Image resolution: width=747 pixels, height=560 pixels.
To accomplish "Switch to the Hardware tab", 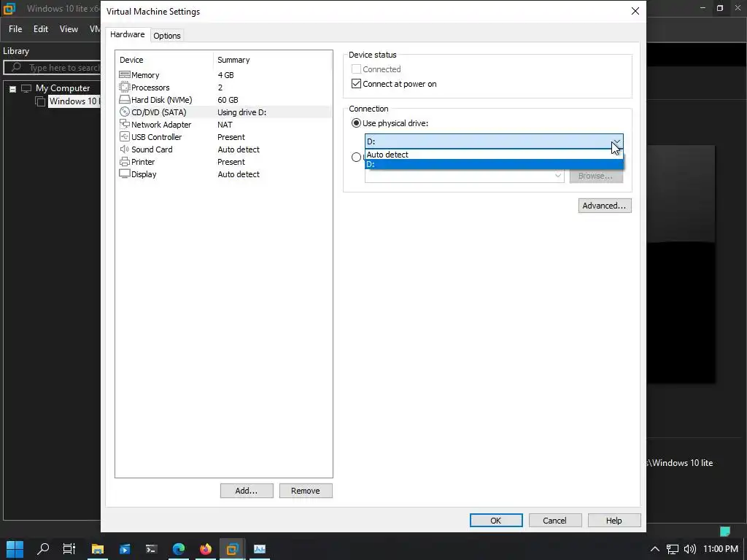I will point(127,34).
